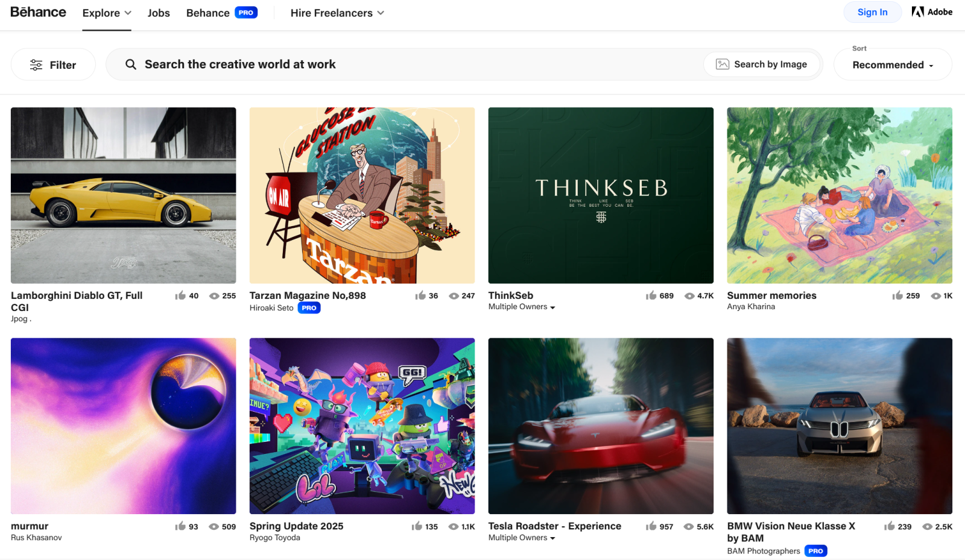The width and height of the screenshot is (965, 560).
Task: Click the Filter sliders icon
Action: pyautogui.click(x=36, y=64)
